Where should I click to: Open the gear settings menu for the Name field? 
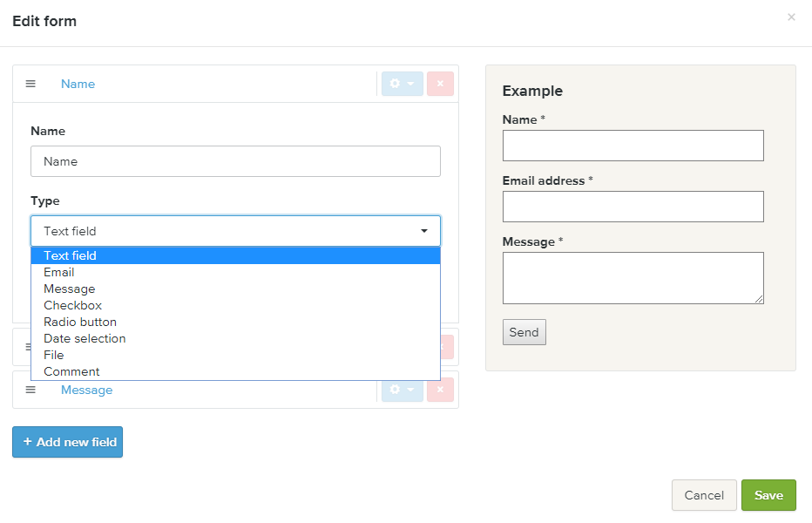click(x=402, y=84)
